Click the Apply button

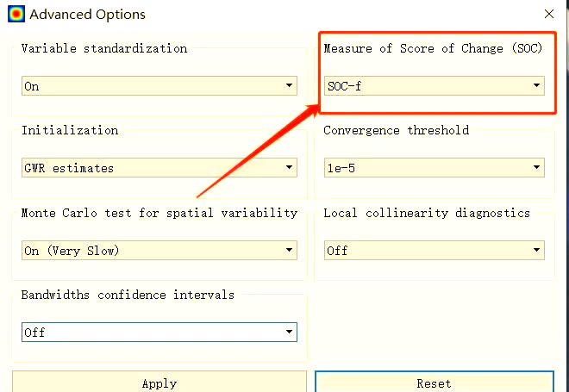coord(159,383)
